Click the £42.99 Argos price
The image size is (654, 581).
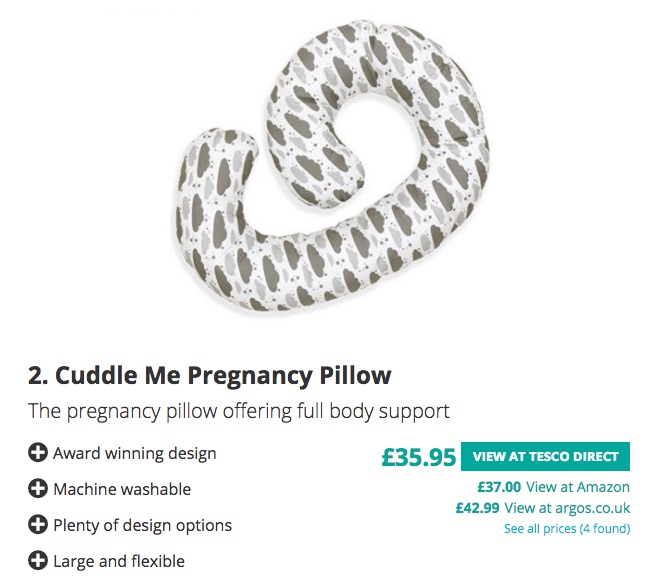click(477, 508)
